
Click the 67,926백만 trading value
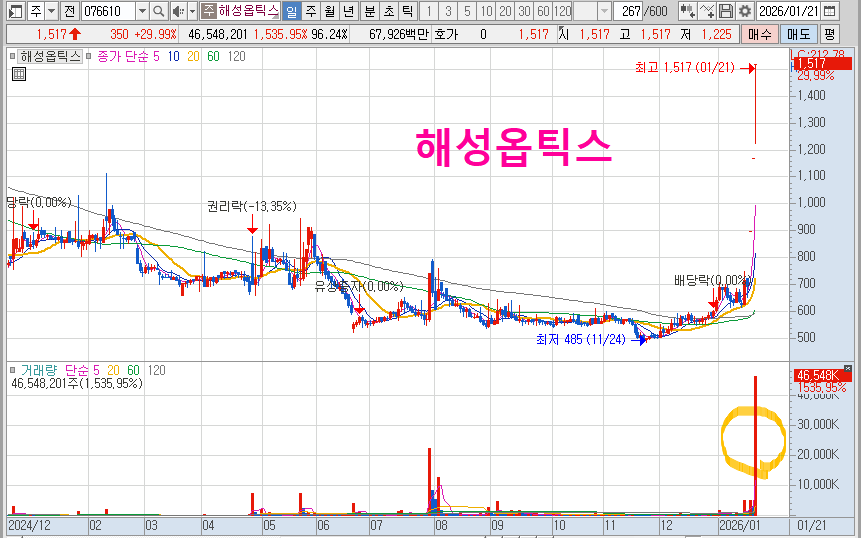398,35
